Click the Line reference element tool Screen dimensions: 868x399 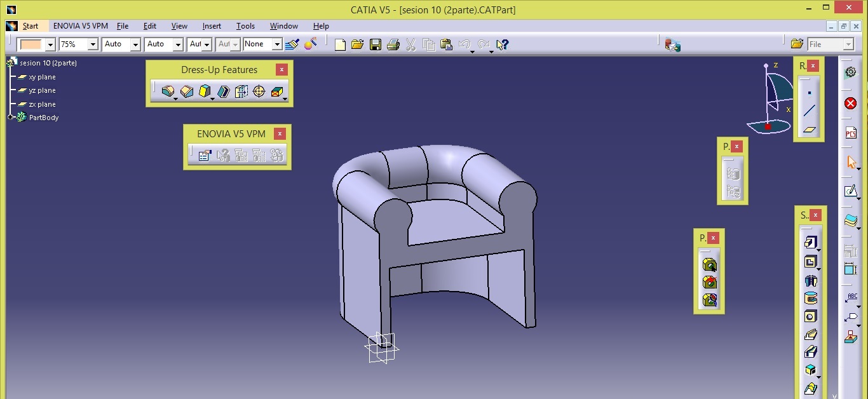(809, 111)
